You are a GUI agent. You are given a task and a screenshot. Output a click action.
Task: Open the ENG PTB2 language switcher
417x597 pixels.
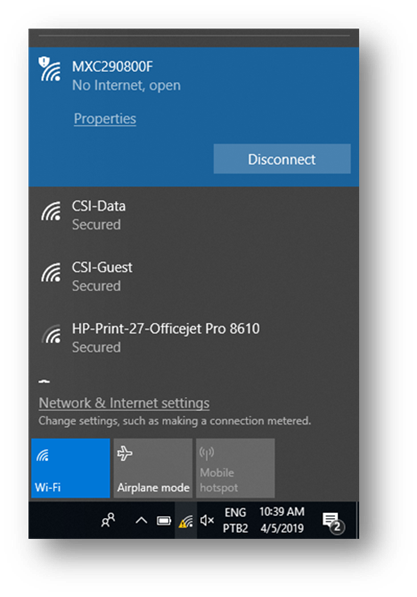pyautogui.click(x=235, y=520)
